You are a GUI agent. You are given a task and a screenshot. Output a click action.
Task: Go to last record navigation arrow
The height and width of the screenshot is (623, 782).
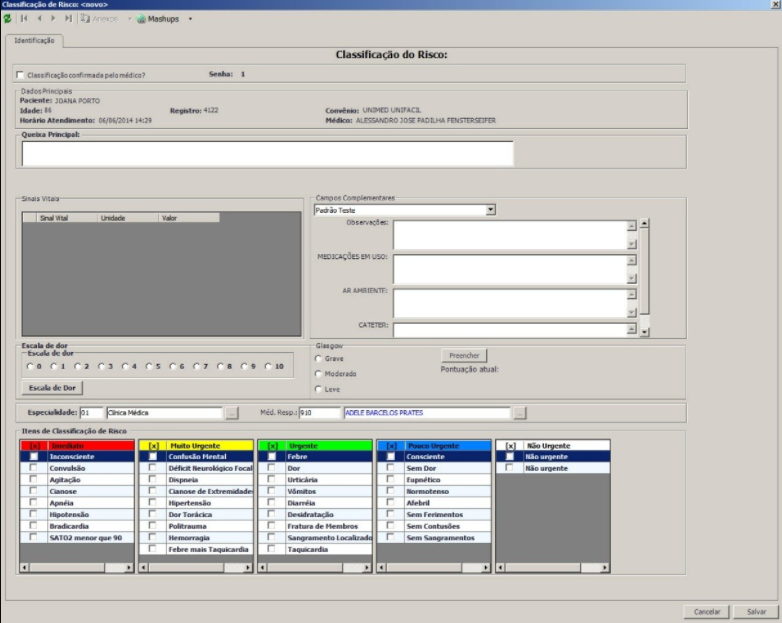click(x=68, y=18)
